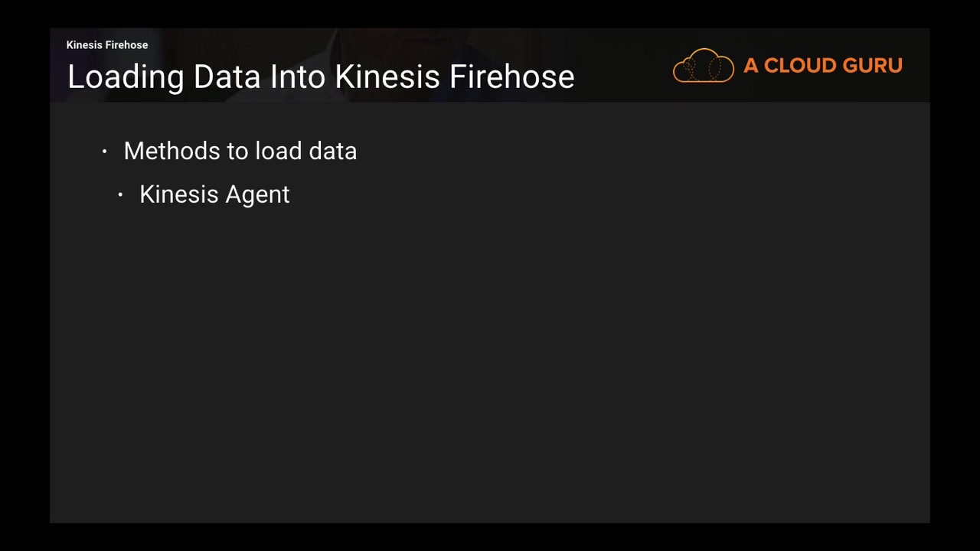Click "Kinesis" in the large slide title
This screenshot has width=980, height=551.
(x=387, y=77)
